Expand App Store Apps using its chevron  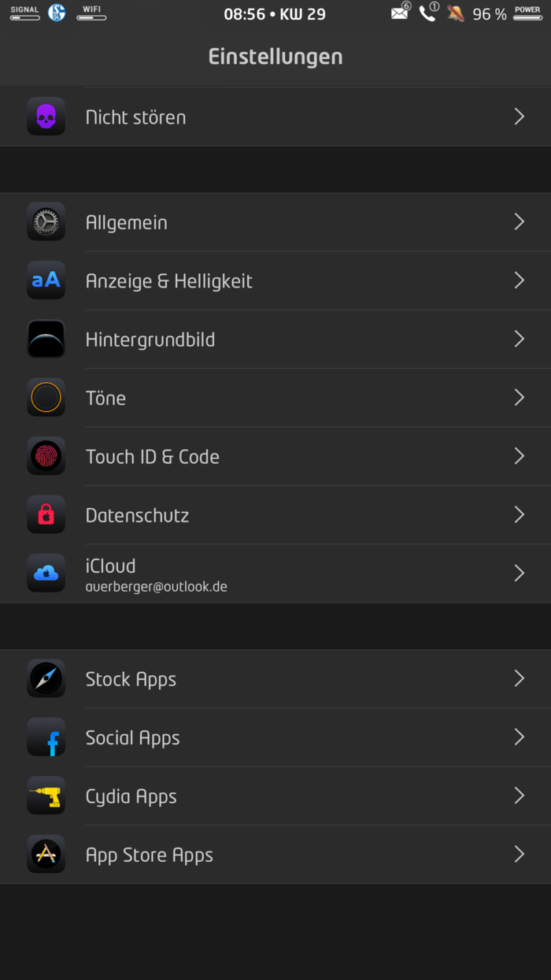pos(519,855)
